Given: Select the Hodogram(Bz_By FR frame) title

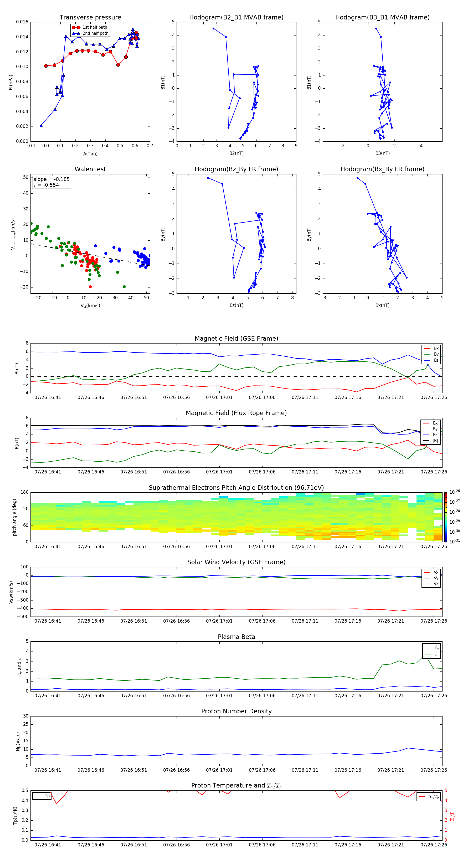Looking at the screenshot, I should [x=236, y=169].
